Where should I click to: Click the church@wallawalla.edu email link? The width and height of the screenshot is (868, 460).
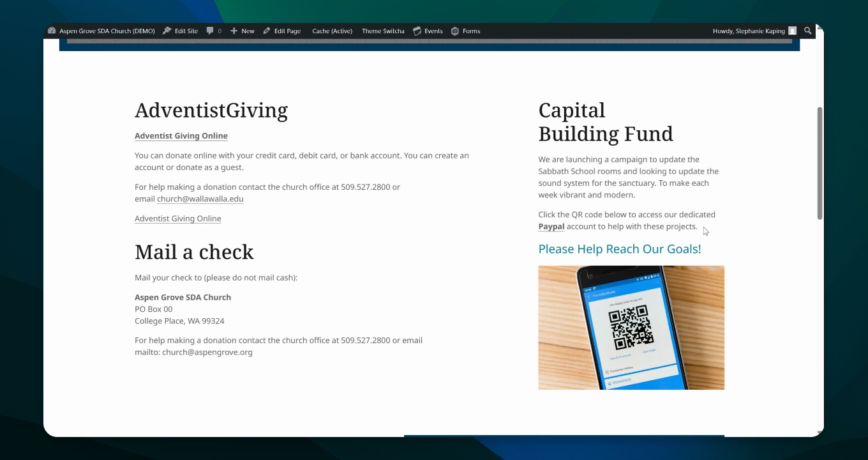[x=200, y=199]
